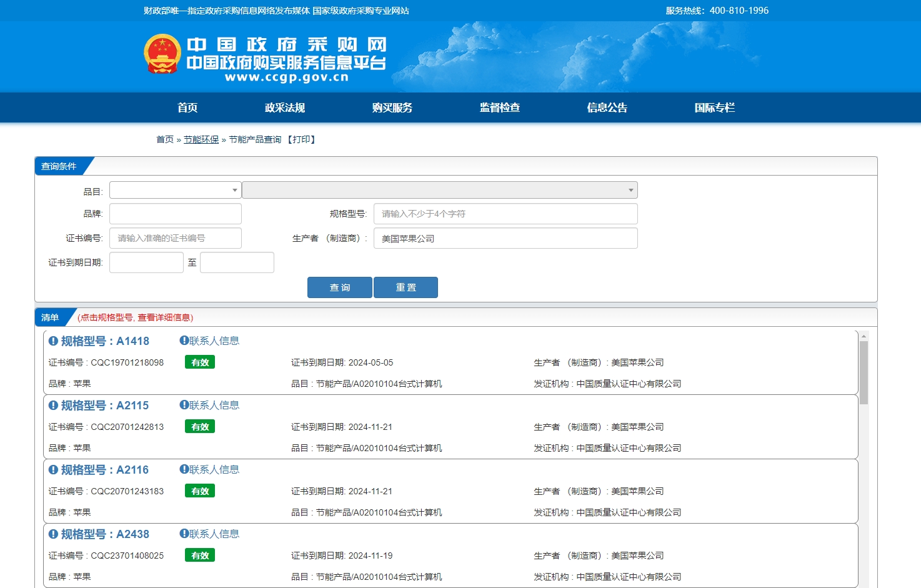This screenshot has width=921, height=588.
Task: Open 监督检查 navigation item
Action: pyautogui.click(x=500, y=107)
